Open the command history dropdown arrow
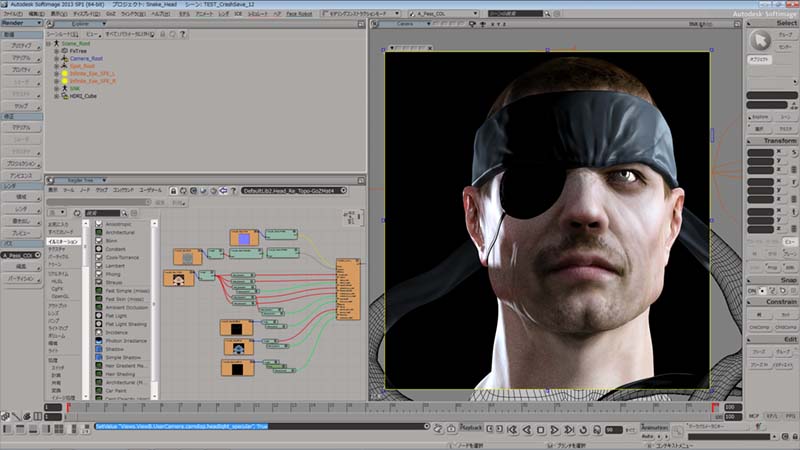Screen dimensions: 800x450 click(427, 426)
